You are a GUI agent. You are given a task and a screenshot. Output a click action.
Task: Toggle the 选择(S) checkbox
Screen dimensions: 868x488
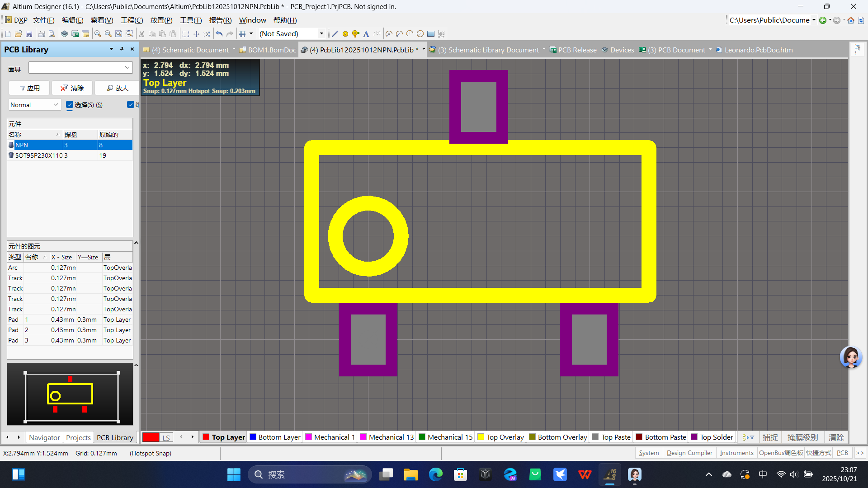tap(70, 105)
